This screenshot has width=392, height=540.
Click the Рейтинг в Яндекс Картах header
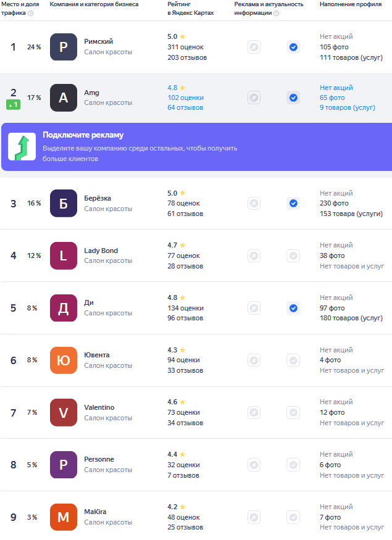(x=191, y=9)
